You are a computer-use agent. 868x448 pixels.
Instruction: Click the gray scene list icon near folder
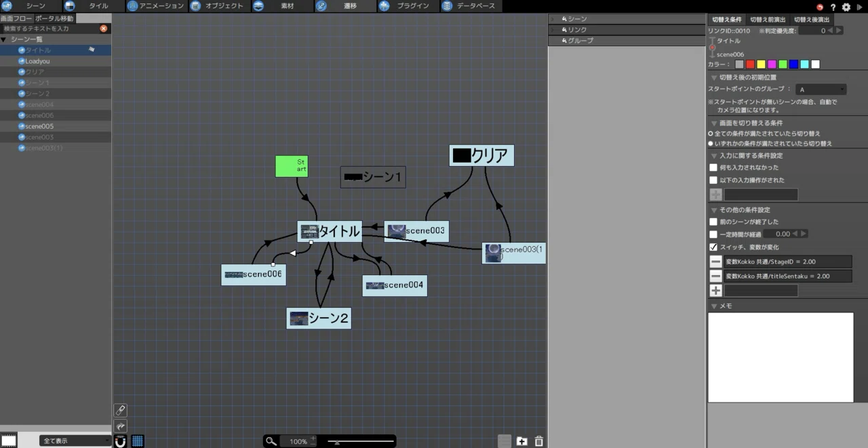click(504, 441)
